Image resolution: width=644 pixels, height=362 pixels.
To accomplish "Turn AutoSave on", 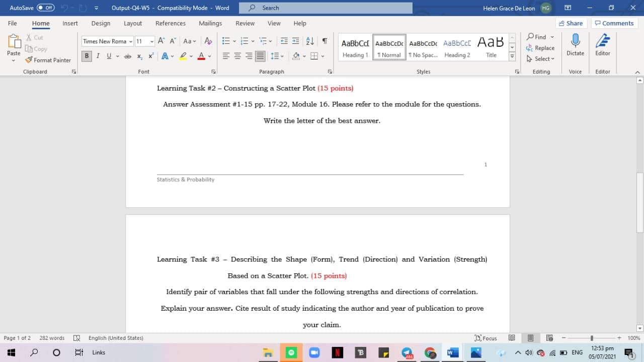I will coord(45,8).
